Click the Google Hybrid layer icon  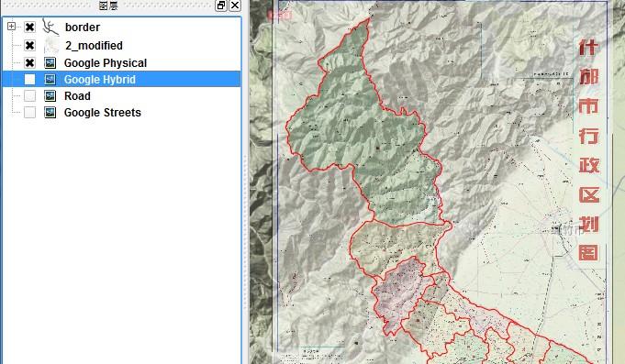[50, 79]
